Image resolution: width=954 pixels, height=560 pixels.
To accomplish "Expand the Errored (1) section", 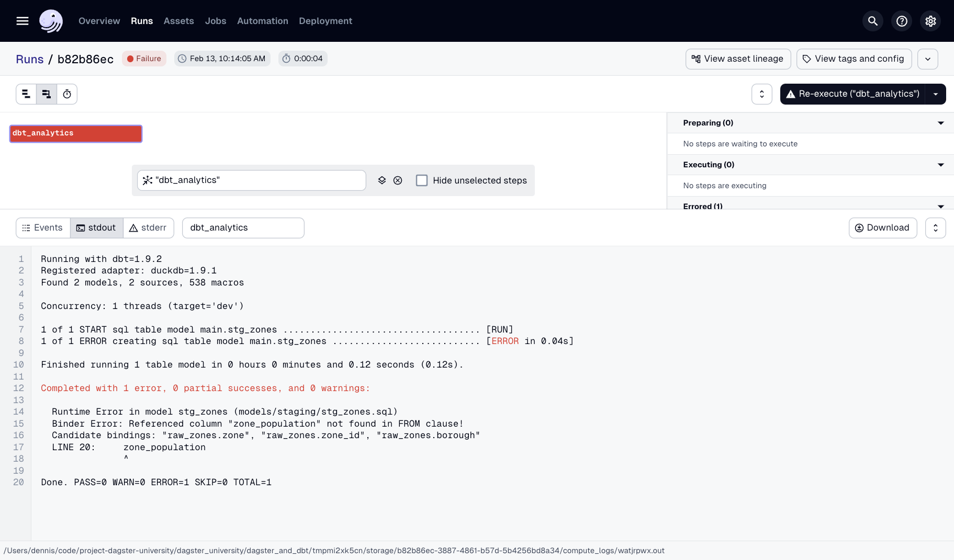I will coord(941,206).
